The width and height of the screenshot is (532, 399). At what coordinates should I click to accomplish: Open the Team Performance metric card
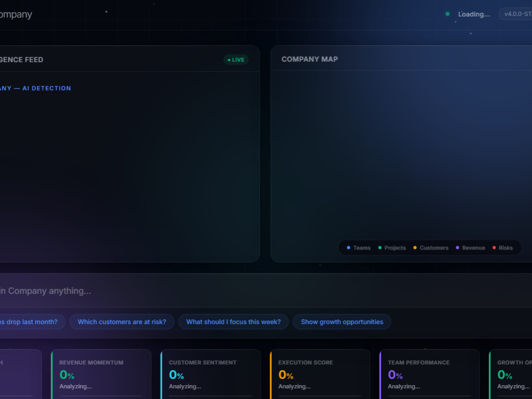[x=429, y=374]
